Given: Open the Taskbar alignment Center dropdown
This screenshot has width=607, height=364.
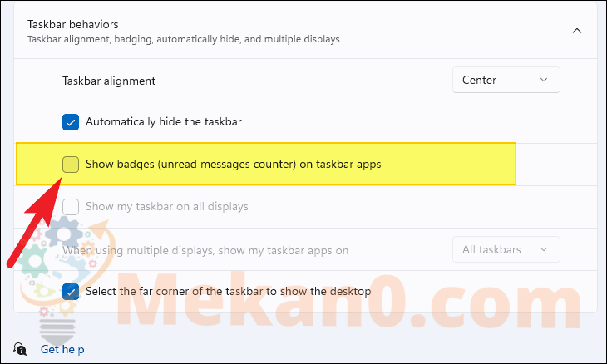Looking at the screenshot, I should [506, 80].
